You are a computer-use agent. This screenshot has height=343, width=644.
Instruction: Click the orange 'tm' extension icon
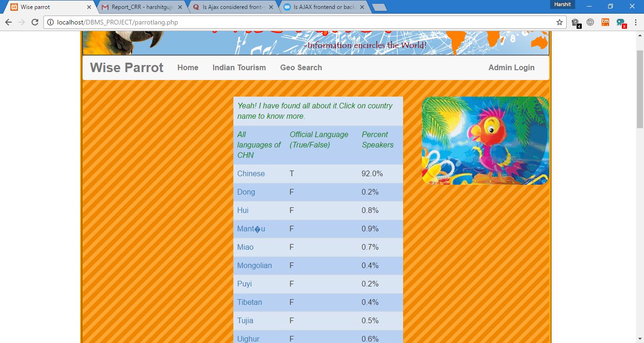click(605, 22)
